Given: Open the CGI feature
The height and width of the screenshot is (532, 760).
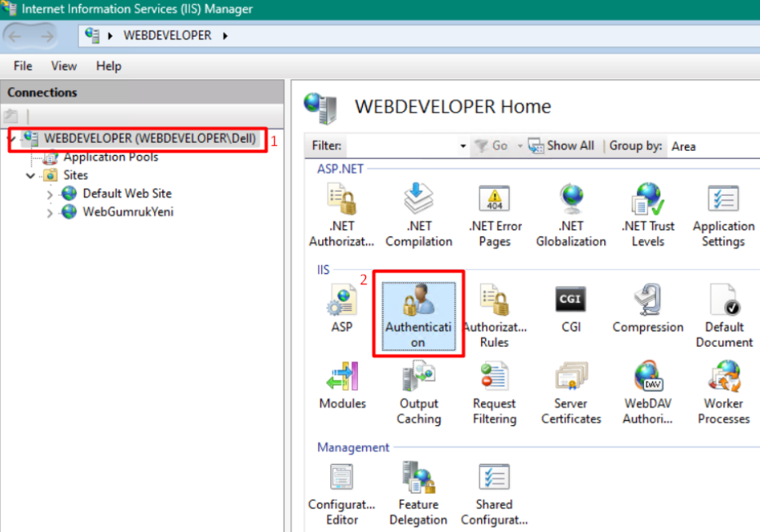Looking at the screenshot, I should tap(571, 308).
